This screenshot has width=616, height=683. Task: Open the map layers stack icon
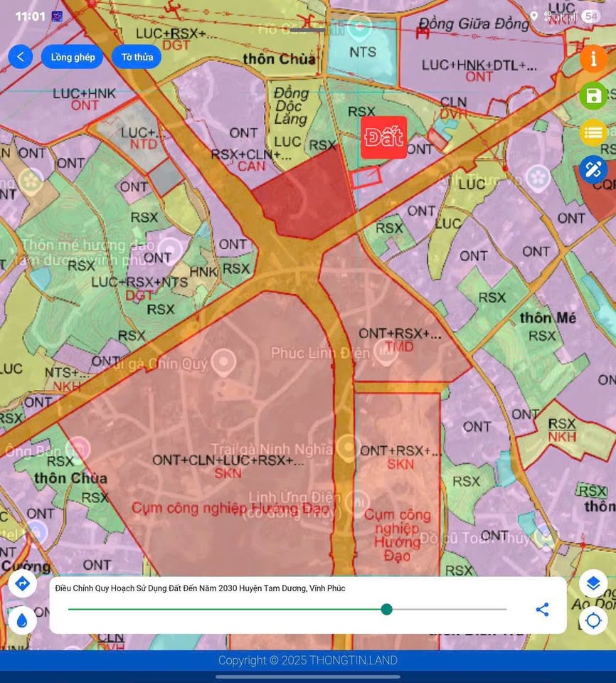593,584
